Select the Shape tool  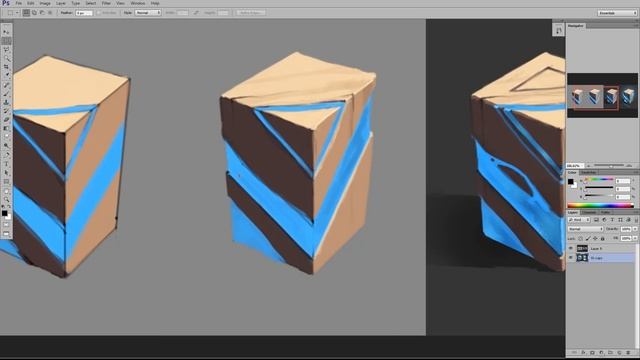pos(6,182)
